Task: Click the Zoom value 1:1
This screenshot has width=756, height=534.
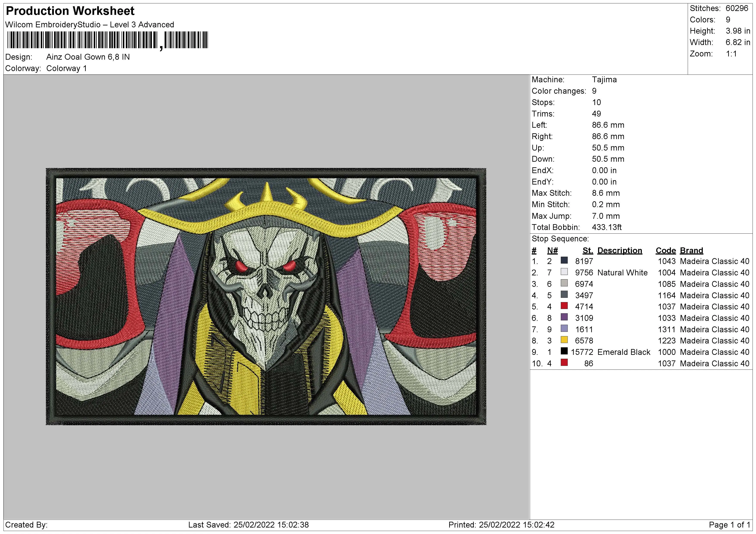Action: pos(731,54)
